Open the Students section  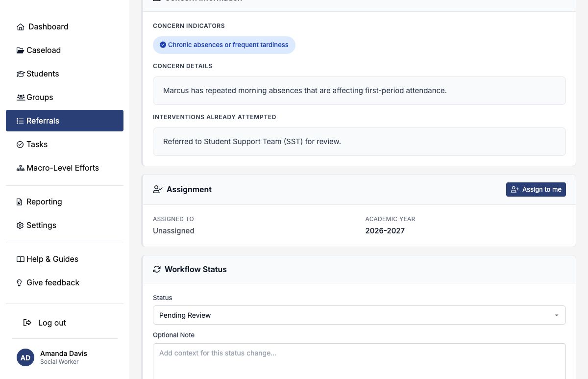[65, 74]
